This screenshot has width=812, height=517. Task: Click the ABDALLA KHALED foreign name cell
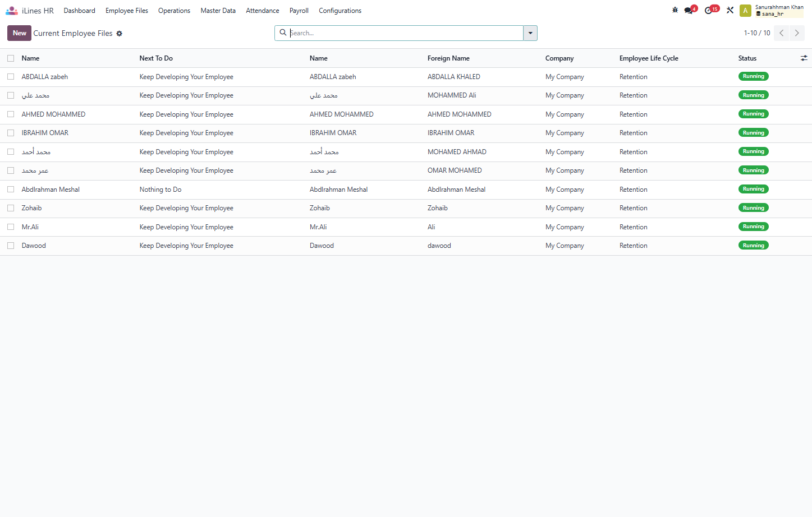pos(454,77)
